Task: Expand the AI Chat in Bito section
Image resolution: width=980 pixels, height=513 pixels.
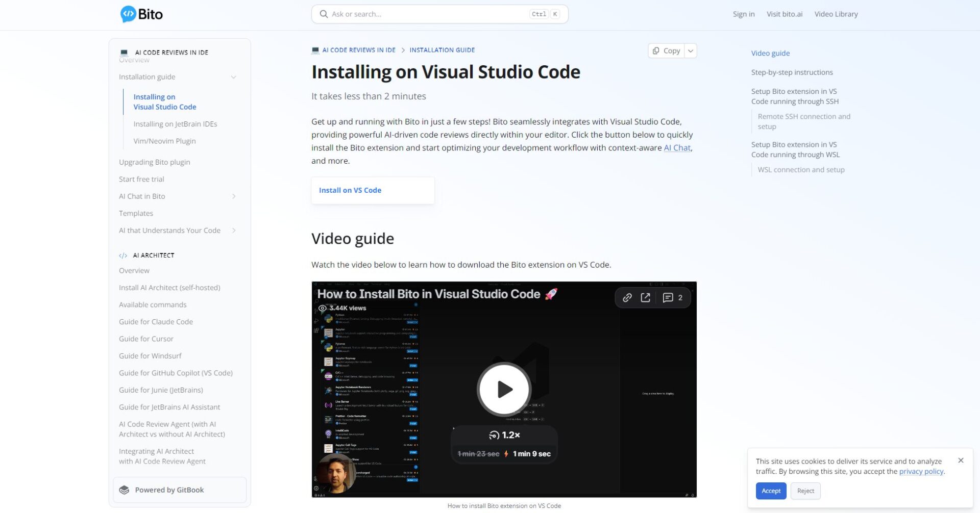Action: click(x=234, y=196)
